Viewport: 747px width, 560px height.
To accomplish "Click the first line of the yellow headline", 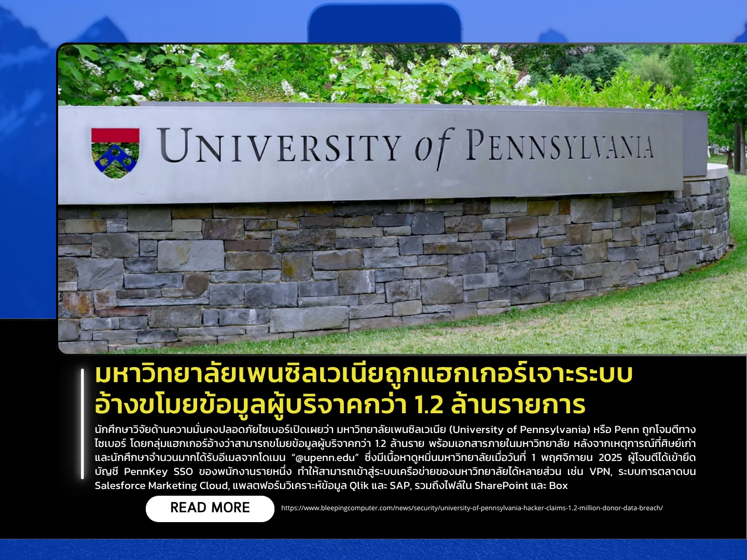I will point(363,374).
